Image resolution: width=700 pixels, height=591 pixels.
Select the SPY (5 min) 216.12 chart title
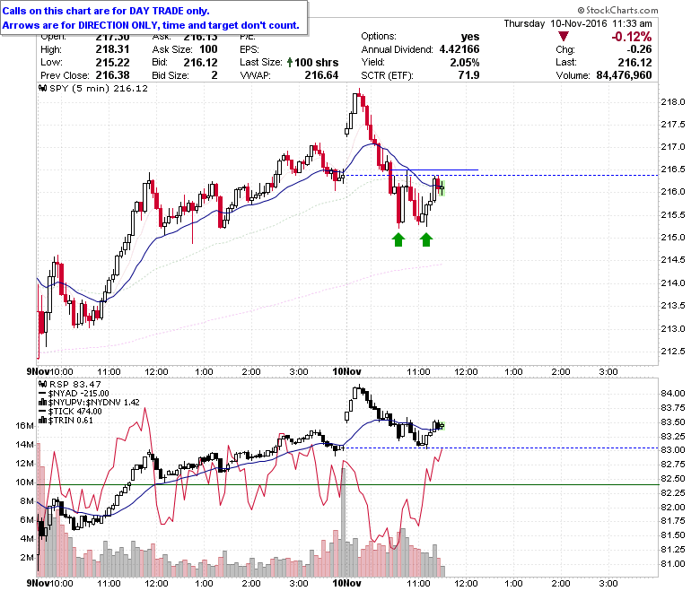98,88
